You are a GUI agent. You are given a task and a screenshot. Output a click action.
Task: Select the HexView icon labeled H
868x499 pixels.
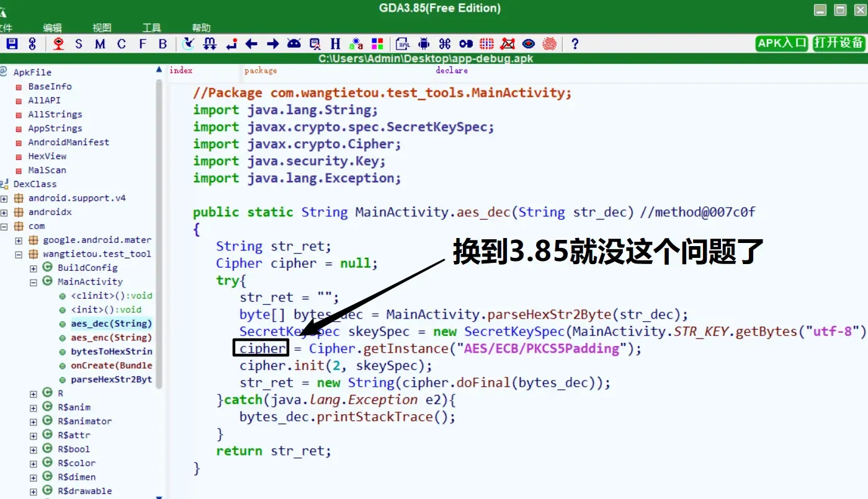(x=334, y=43)
